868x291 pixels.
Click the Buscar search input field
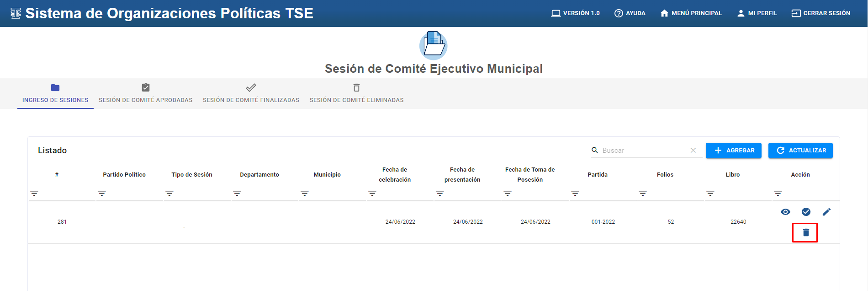coord(644,151)
